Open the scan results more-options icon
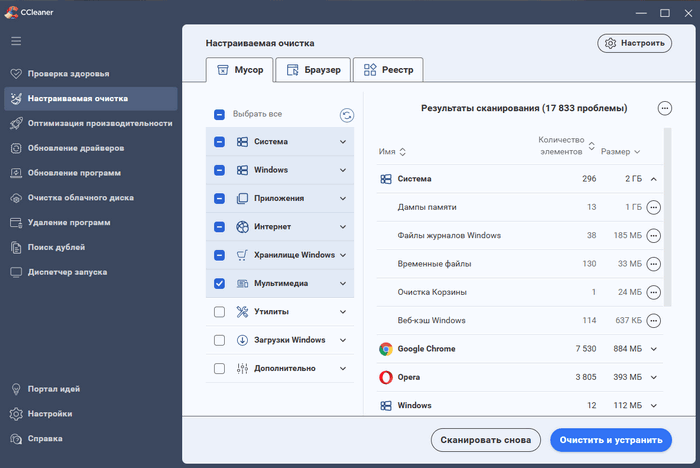The width and height of the screenshot is (700, 468). [x=664, y=108]
